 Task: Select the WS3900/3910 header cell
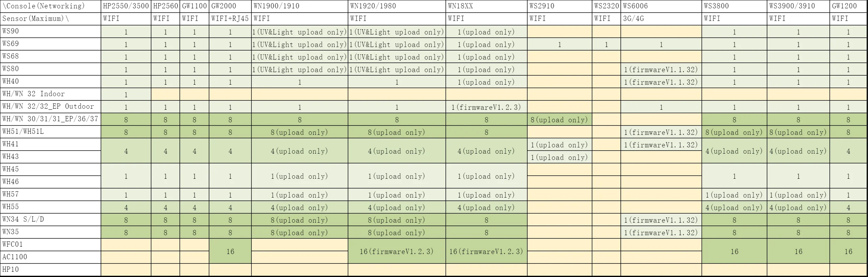point(798,6)
